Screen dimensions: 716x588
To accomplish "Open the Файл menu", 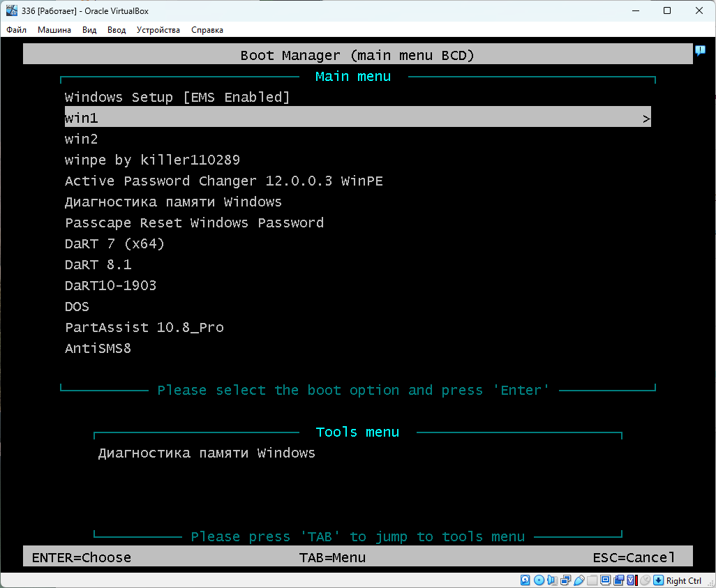I will (16, 30).
